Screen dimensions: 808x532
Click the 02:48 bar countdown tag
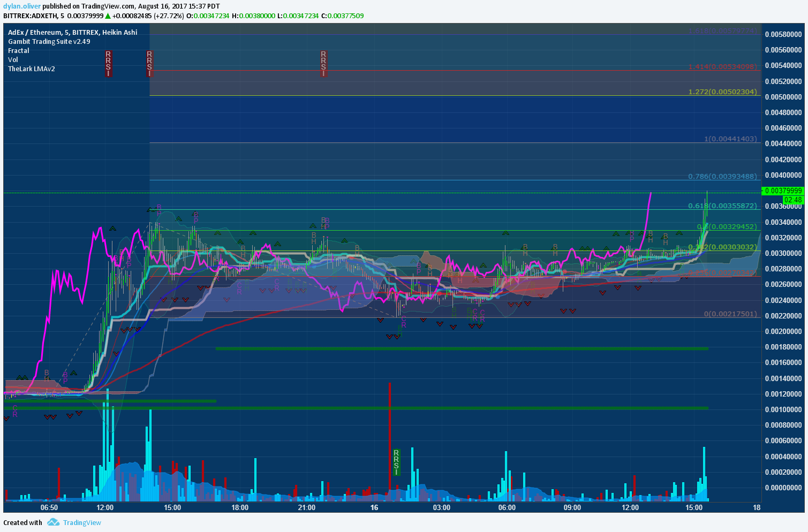point(793,200)
